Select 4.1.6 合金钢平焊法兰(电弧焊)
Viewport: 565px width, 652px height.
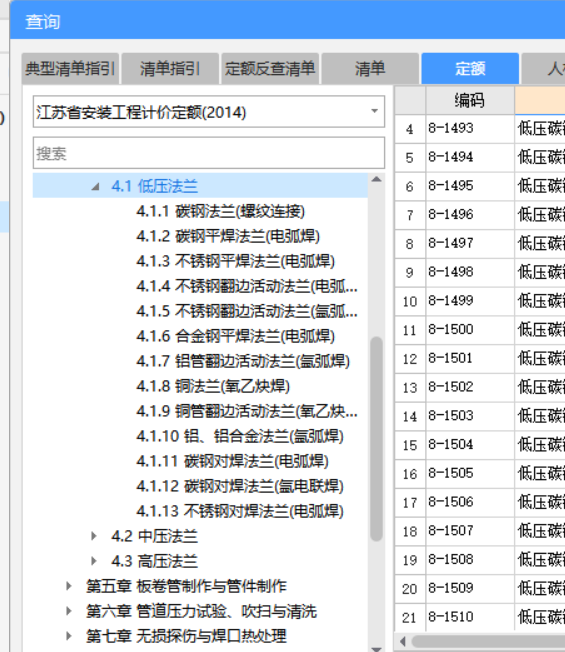[x=235, y=336]
